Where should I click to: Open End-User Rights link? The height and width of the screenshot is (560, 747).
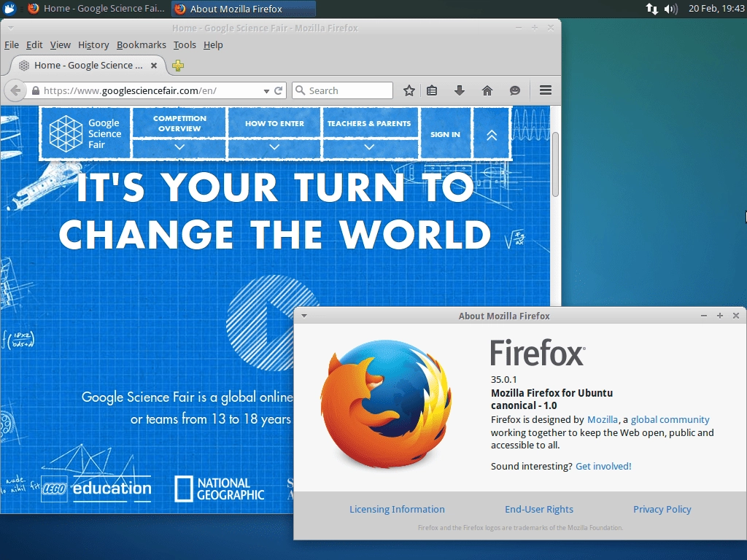[539, 509]
